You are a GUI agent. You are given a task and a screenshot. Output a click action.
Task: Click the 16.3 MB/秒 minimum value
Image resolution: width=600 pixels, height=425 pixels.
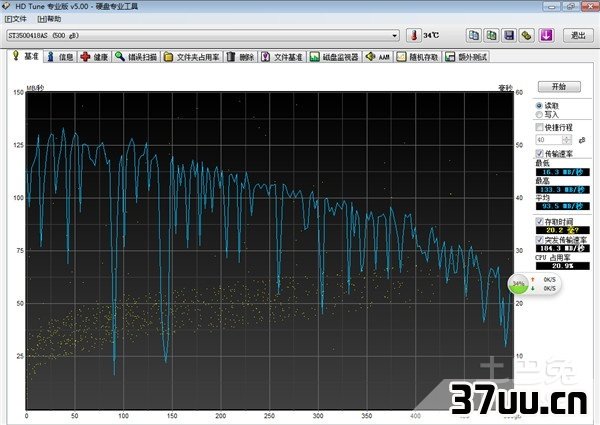pyautogui.click(x=562, y=172)
